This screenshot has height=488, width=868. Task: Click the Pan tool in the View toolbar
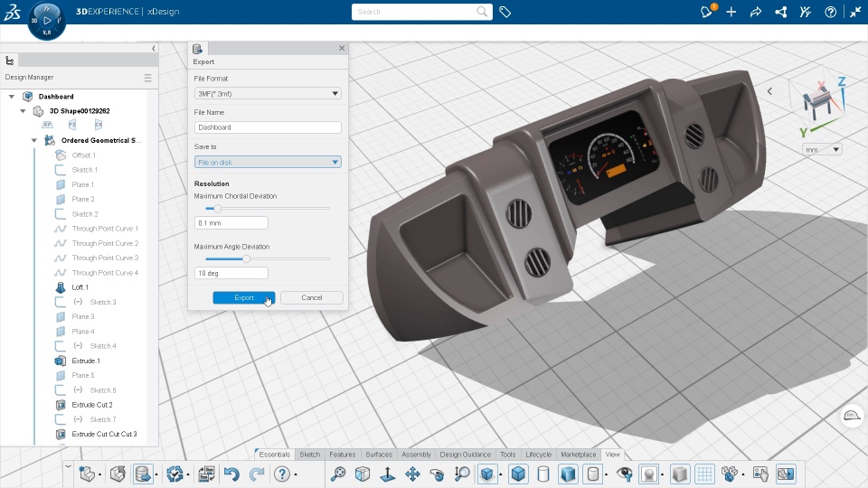tap(412, 474)
